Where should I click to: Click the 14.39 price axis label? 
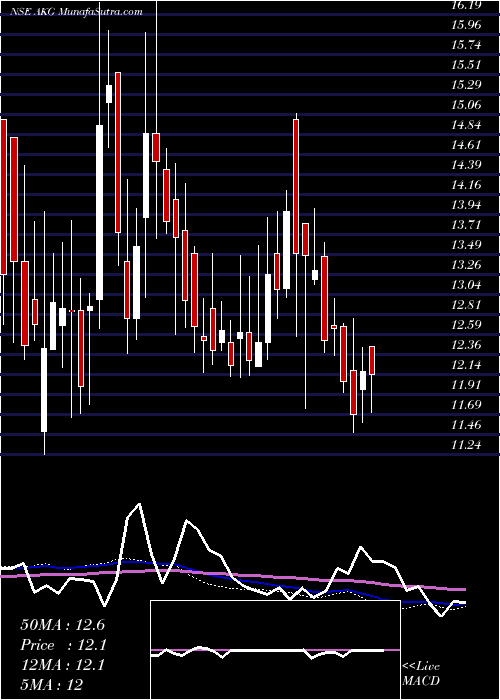[x=466, y=165]
